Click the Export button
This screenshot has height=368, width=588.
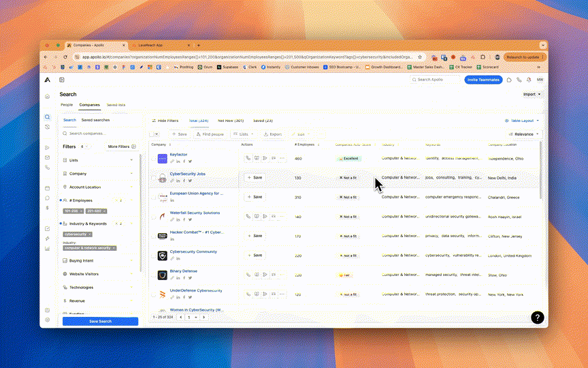[273, 134]
